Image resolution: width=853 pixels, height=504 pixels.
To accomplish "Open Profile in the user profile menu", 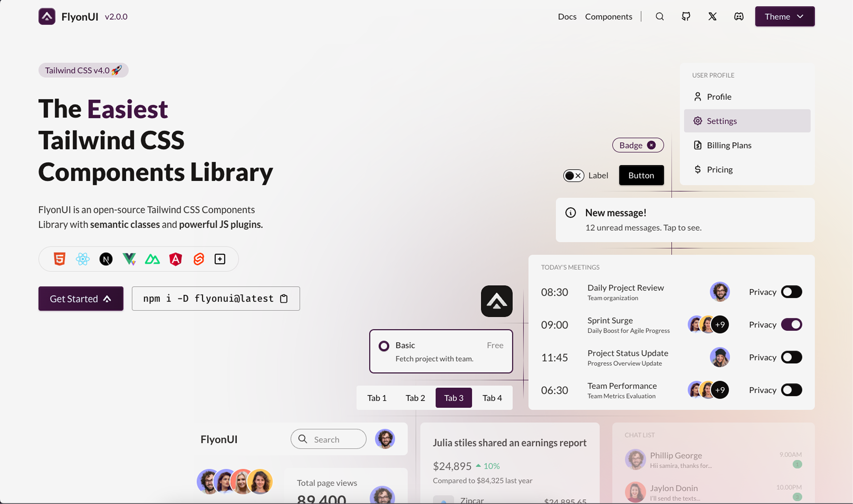I will tap(747, 97).
